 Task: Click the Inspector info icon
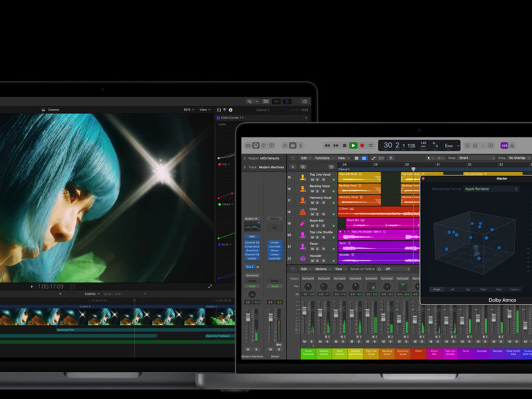coord(256,146)
